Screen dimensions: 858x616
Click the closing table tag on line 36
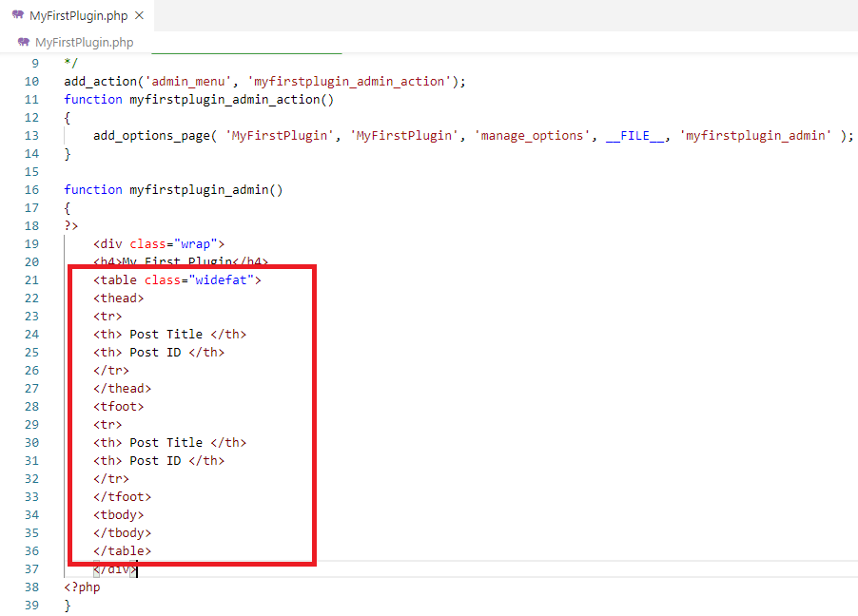[x=122, y=551]
